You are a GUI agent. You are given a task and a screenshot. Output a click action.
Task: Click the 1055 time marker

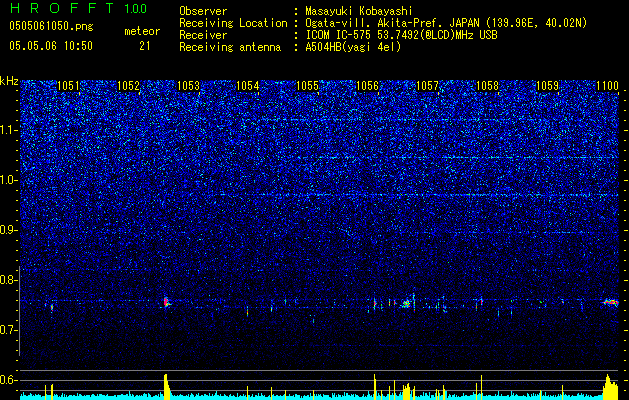[308, 86]
